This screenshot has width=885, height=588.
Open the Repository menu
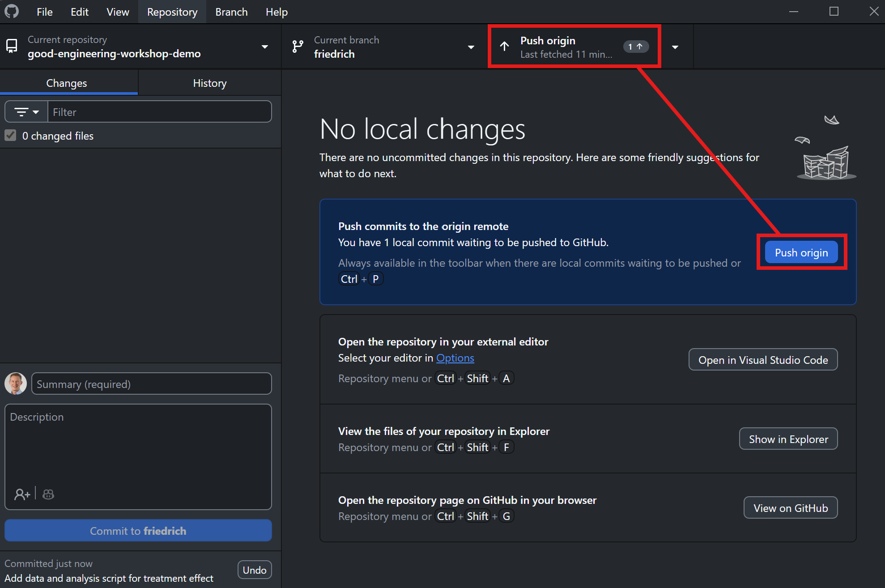click(172, 12)
